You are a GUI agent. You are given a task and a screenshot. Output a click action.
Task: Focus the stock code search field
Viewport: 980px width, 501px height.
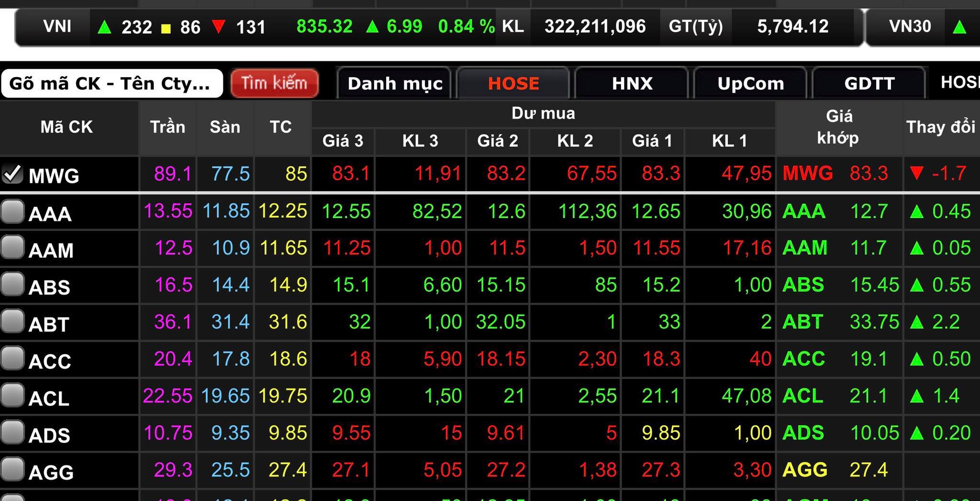click(x=111, y=83)
